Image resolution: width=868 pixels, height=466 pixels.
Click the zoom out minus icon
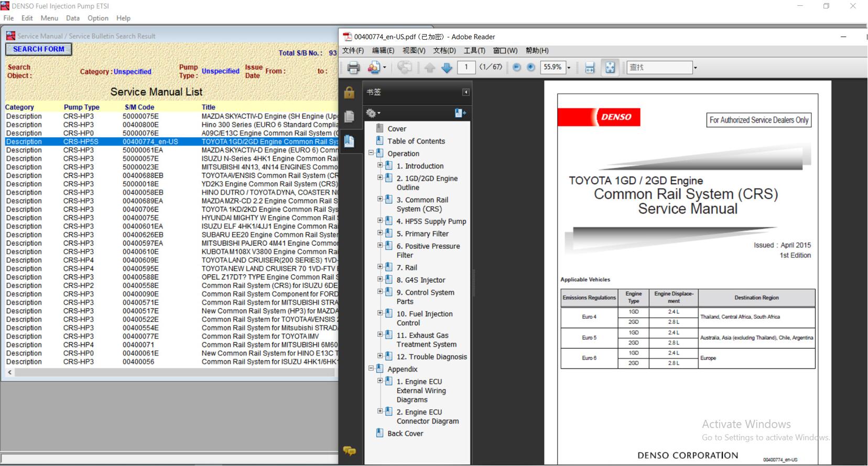point(517,67)
